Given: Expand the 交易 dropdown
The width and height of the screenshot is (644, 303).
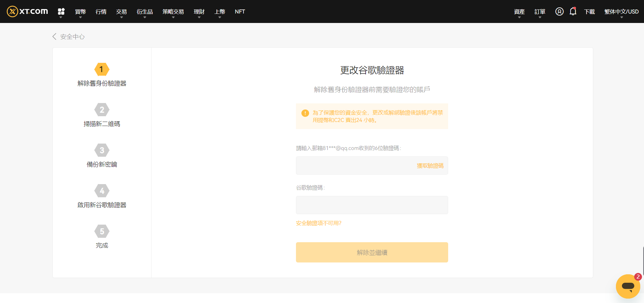Looking at the screenshot, I should pyautogui.click(x=121, y=11).
